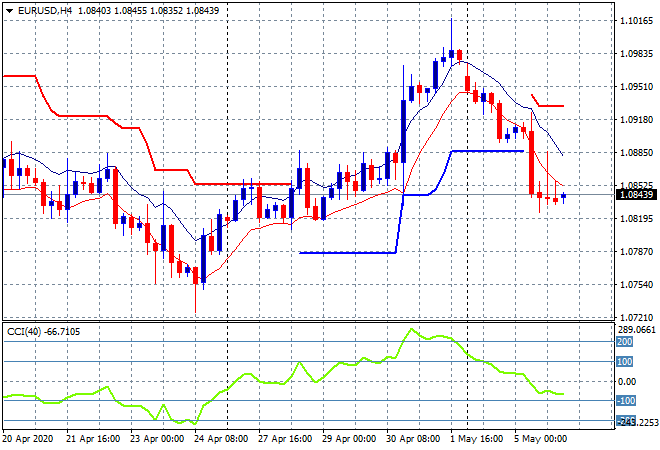Select the CCI(40) -66.7105 indicator label
This screenshot has width=660, height=450.
click(x=43, y=332)
